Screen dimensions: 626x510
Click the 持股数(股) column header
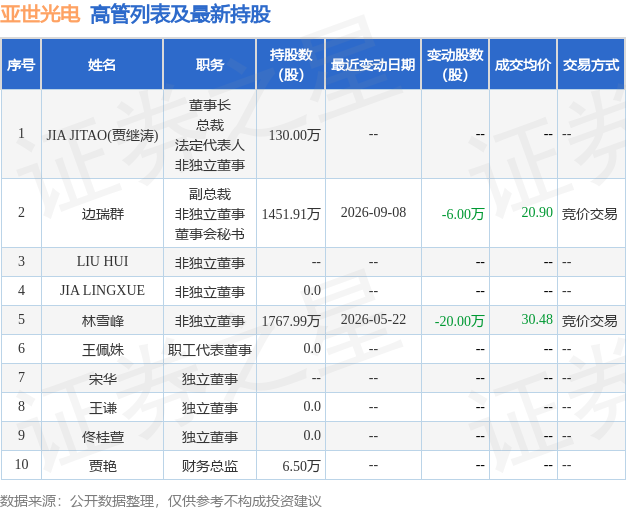[291, 64]
